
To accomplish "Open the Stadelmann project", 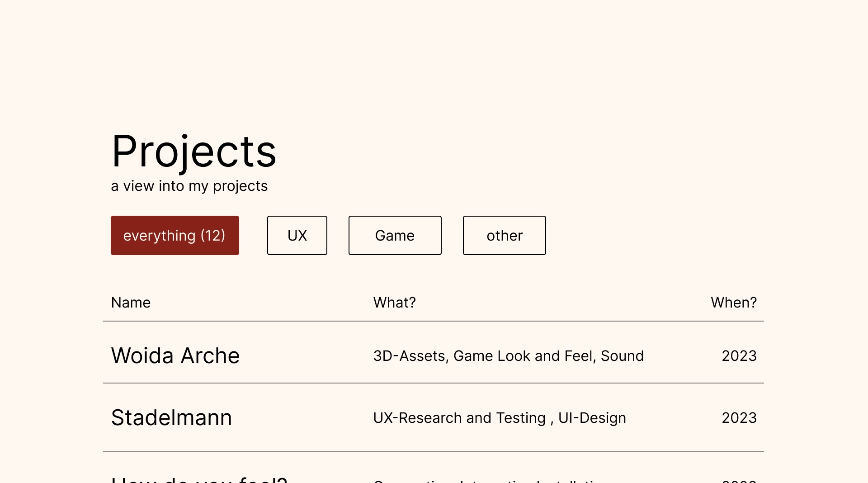I will click(171, 417).
